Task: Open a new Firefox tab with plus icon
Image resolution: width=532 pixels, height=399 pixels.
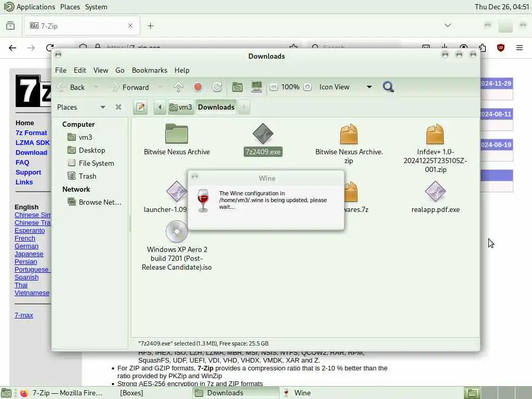Action: click(x=150, y=26)
